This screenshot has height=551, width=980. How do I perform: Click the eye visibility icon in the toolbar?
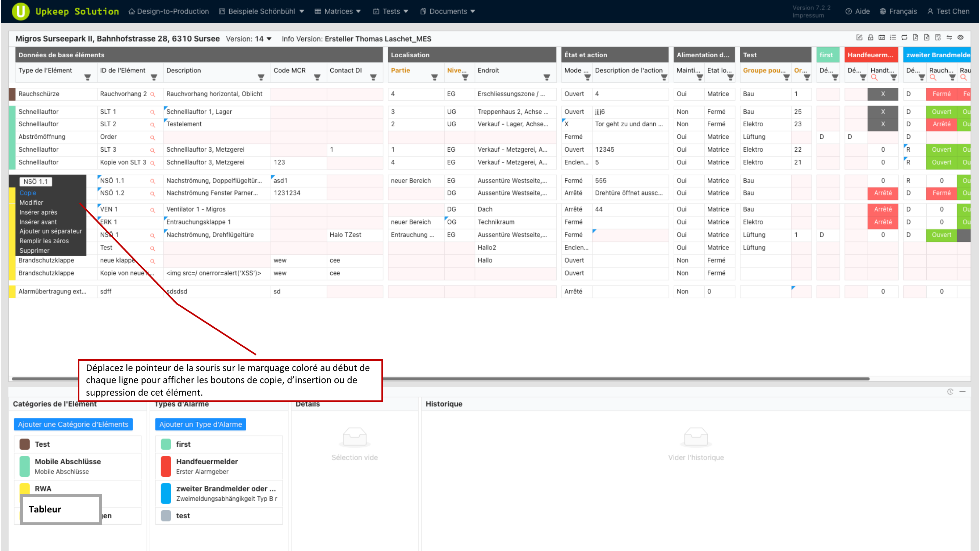click(x=961, y=37)
